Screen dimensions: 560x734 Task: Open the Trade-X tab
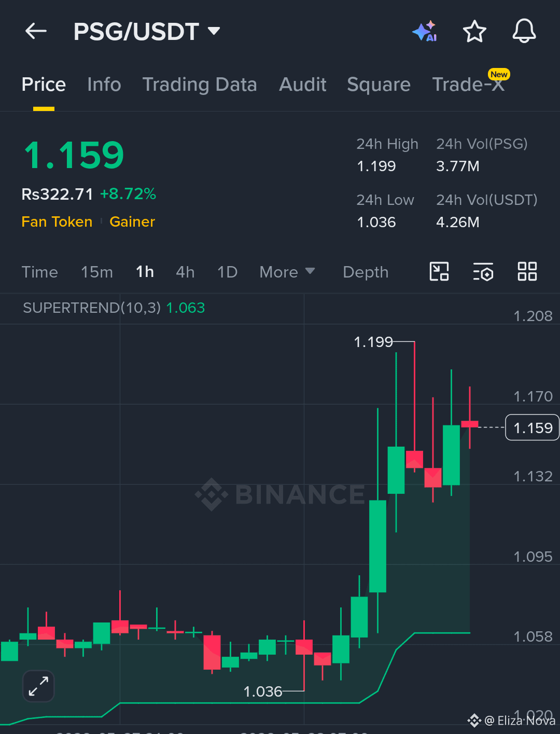pyautogui.click(x=469, y=85)
